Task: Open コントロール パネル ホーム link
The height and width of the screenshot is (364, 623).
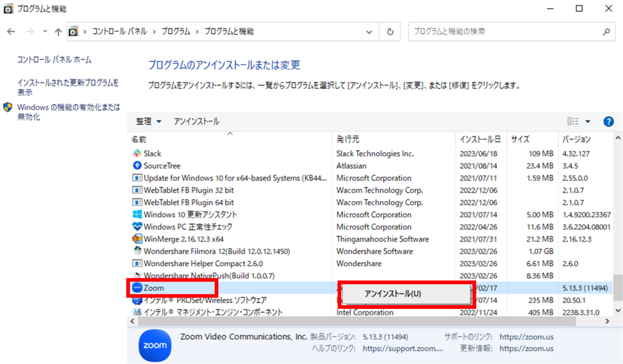Action: coord(54,60)
